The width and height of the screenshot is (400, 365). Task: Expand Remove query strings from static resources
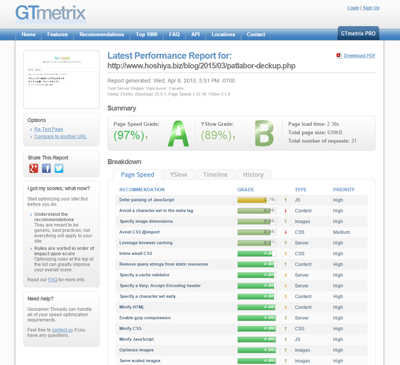coord(164,264)
